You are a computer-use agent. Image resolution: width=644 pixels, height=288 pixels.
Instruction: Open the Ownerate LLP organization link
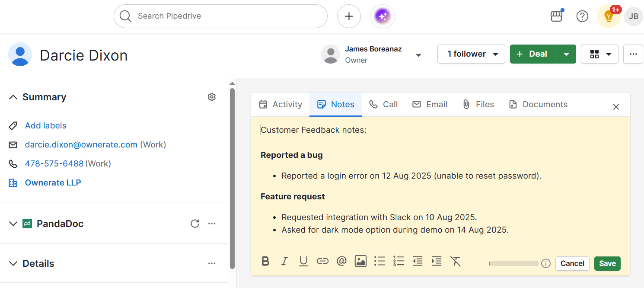point(53,182)
